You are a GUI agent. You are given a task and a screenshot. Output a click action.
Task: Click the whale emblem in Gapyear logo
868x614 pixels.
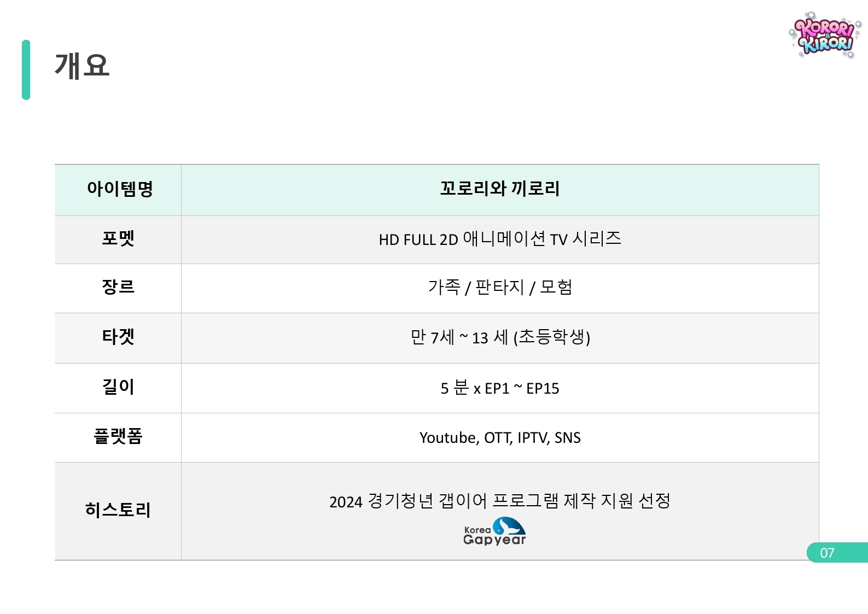509,525
